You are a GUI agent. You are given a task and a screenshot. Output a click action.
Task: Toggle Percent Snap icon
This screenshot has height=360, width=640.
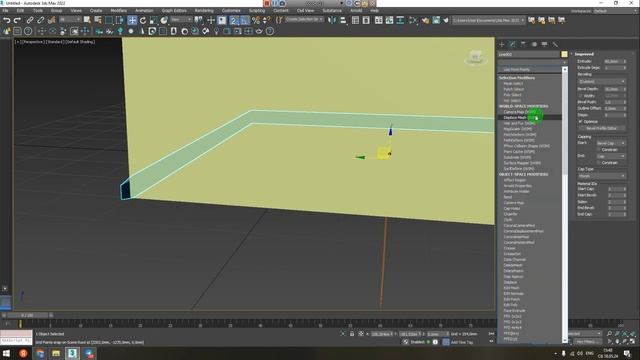pos(256,20)
